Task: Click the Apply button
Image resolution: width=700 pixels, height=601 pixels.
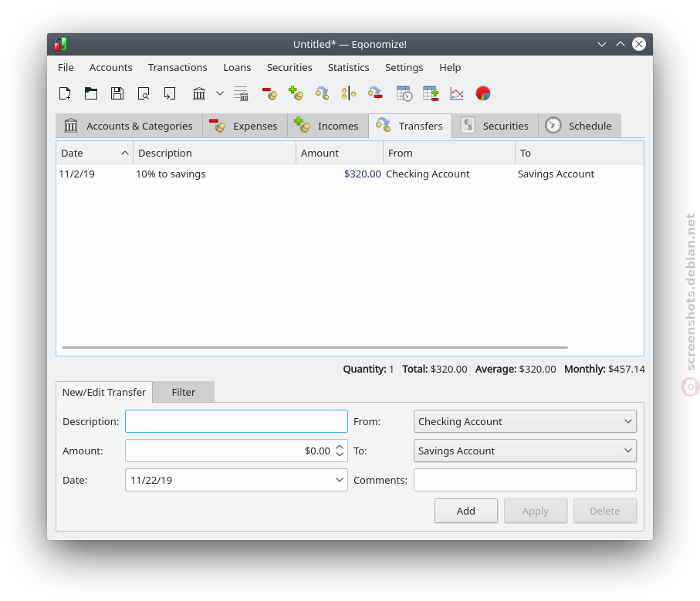Action: [536, 511]
